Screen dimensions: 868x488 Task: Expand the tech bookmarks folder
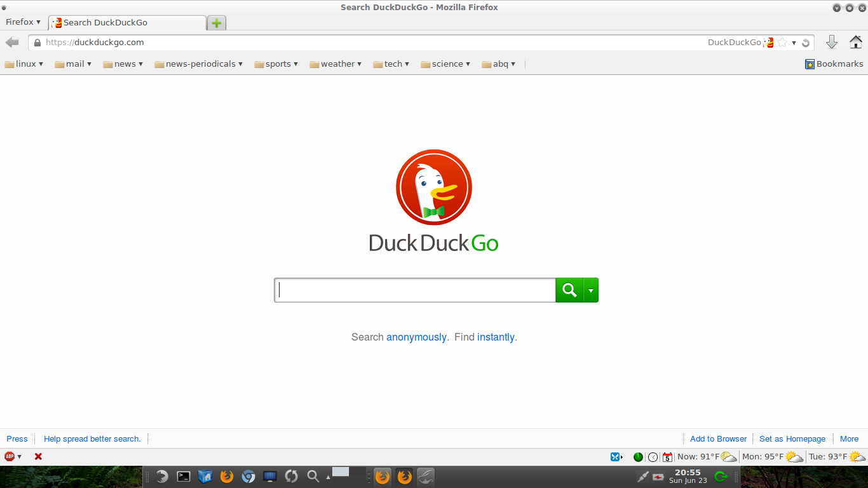click(391, 64)
